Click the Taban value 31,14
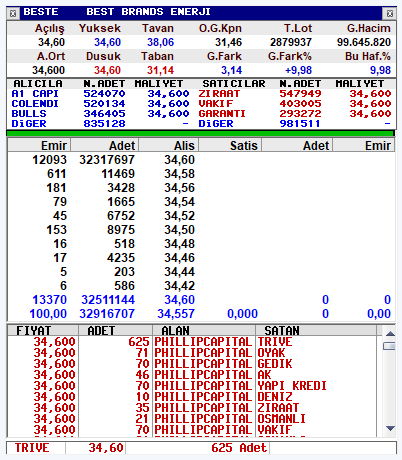This screenshot has height=460, width=402. [x=161, y=70]
